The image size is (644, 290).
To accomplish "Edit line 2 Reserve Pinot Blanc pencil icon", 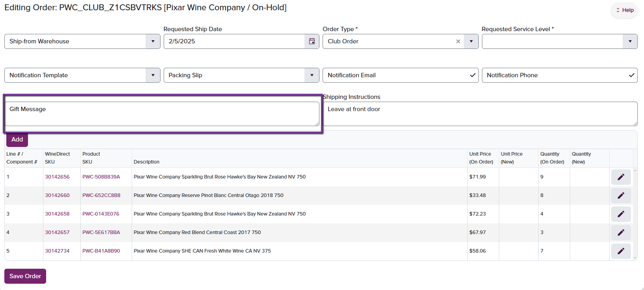I will click(621, 195).
